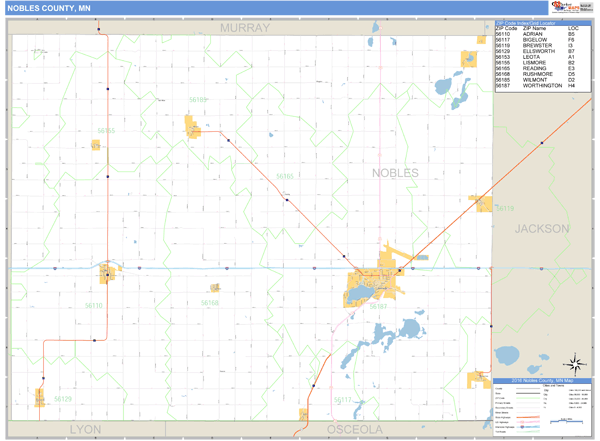
Task: Click the ZIP Code Index/Grid Locator header
Action: click(x=538, y=21)
